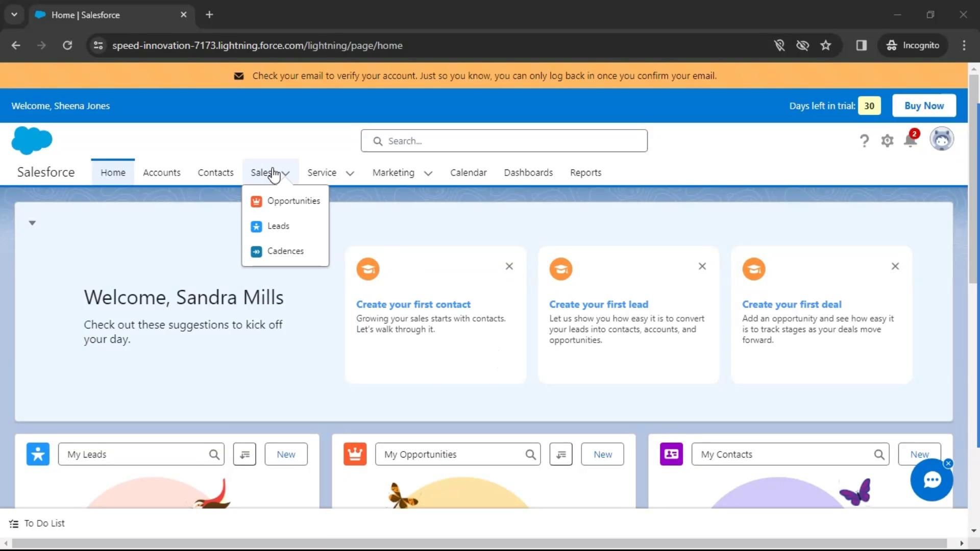Viewport: 980px width, 551px height.
Task: Click the My Contacts card icon
Action: [671, 454]
